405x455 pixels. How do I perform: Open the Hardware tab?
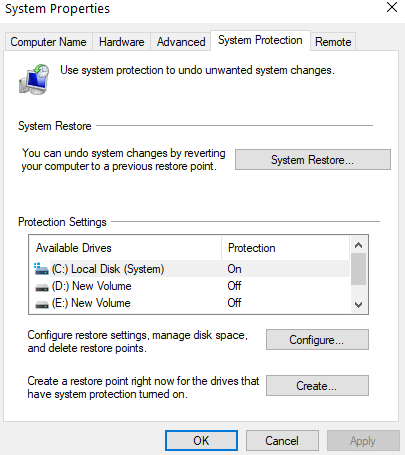122,42
